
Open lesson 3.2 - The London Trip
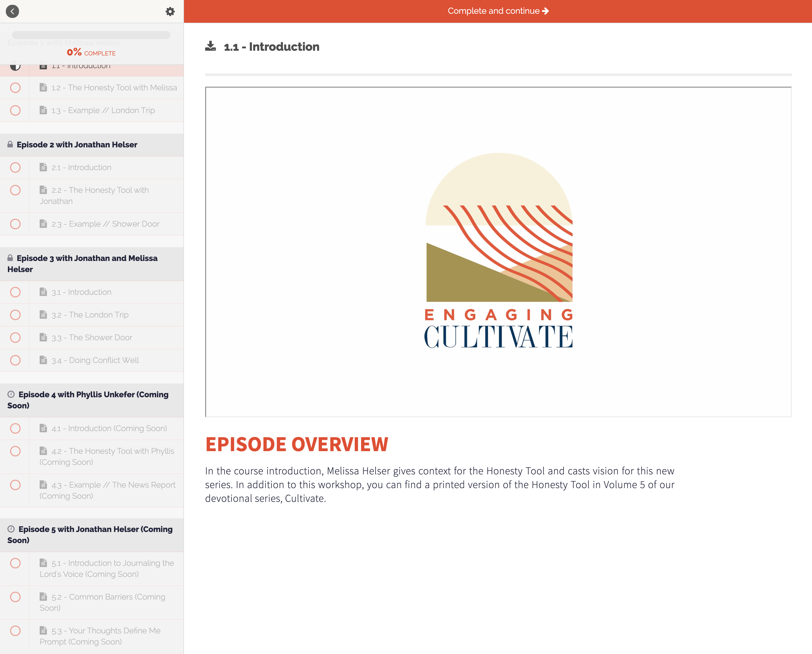(x=98, y=315)
